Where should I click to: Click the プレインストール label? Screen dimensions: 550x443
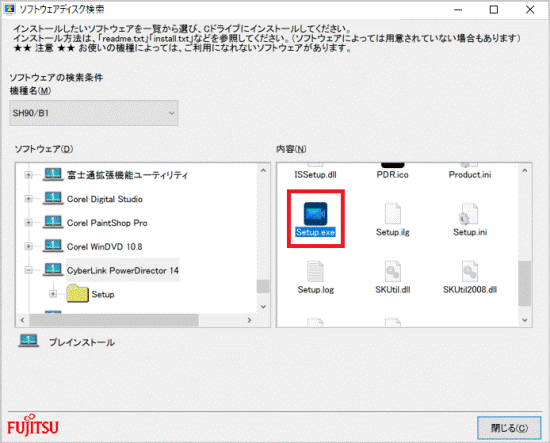(x=82, y=342)
